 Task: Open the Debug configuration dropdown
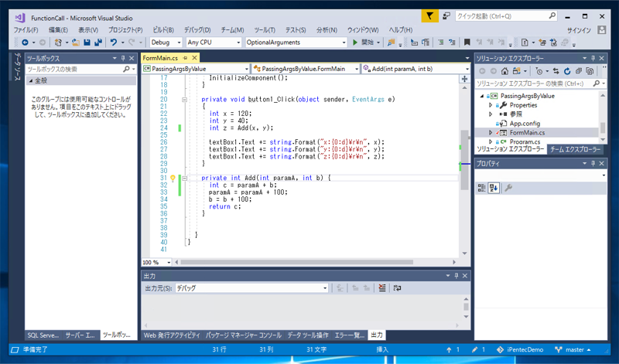pos(166,43)
